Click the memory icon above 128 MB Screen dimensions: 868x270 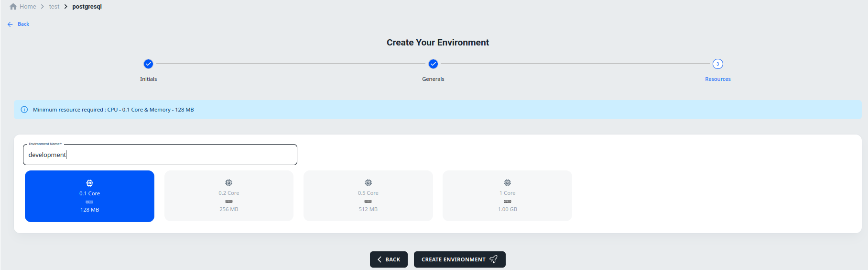(x=89, y=202)
